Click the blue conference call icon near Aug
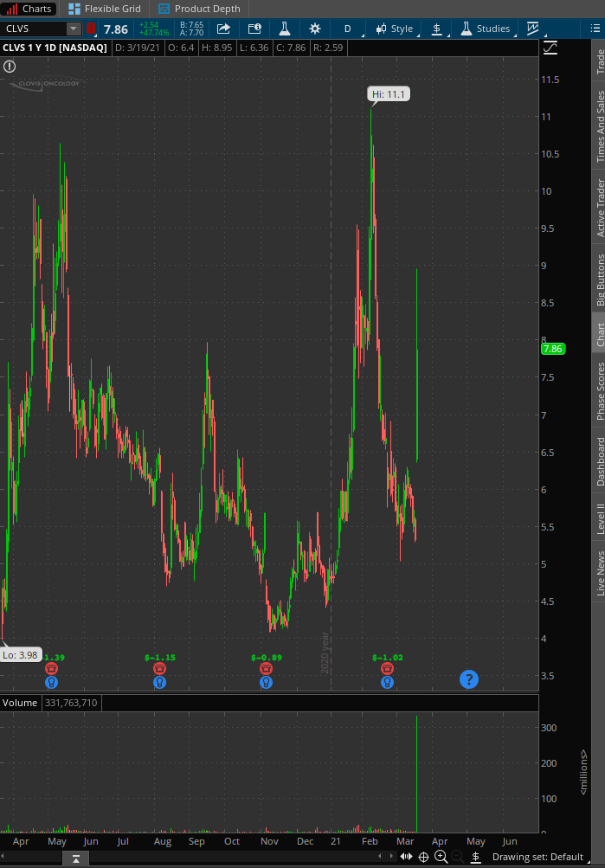 coord(159,682)
